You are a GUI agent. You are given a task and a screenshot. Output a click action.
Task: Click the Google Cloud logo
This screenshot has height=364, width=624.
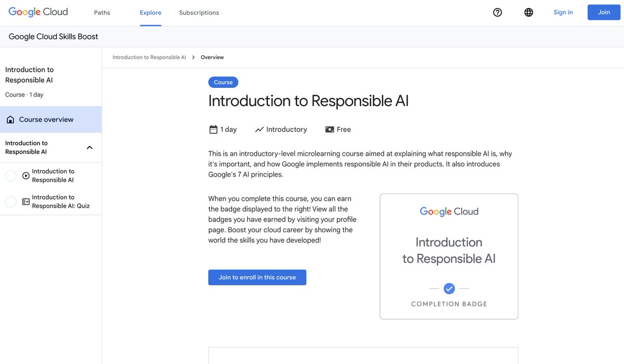click(38, 12)
